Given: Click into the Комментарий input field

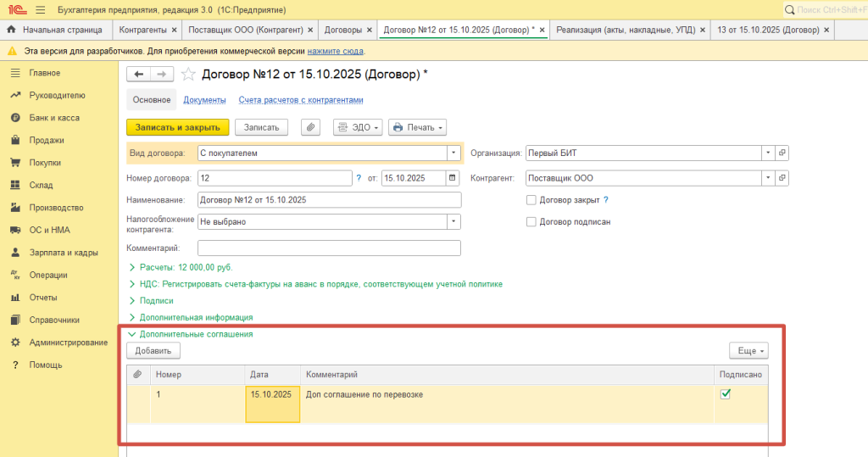Looking at the screenshot, I should coord(329,248).
